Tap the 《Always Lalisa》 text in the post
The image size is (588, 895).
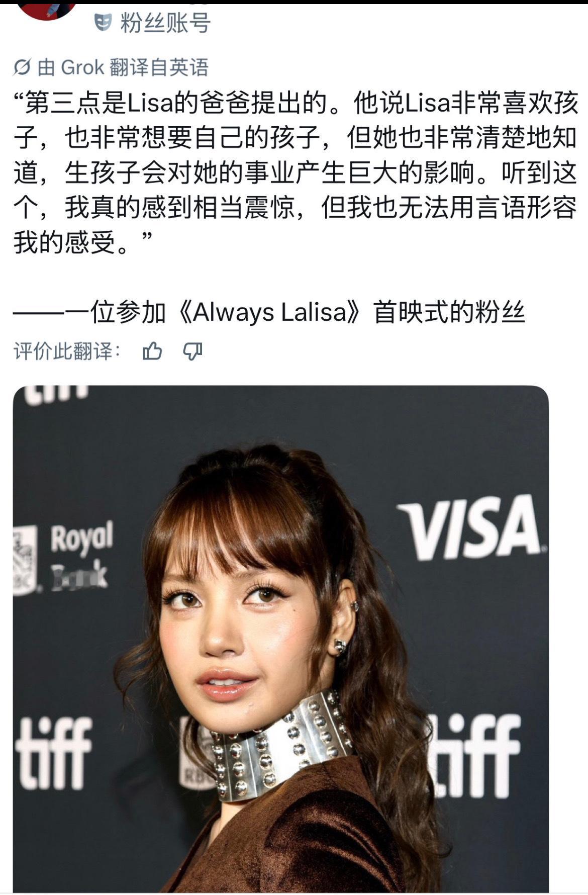tap(269, 312)
